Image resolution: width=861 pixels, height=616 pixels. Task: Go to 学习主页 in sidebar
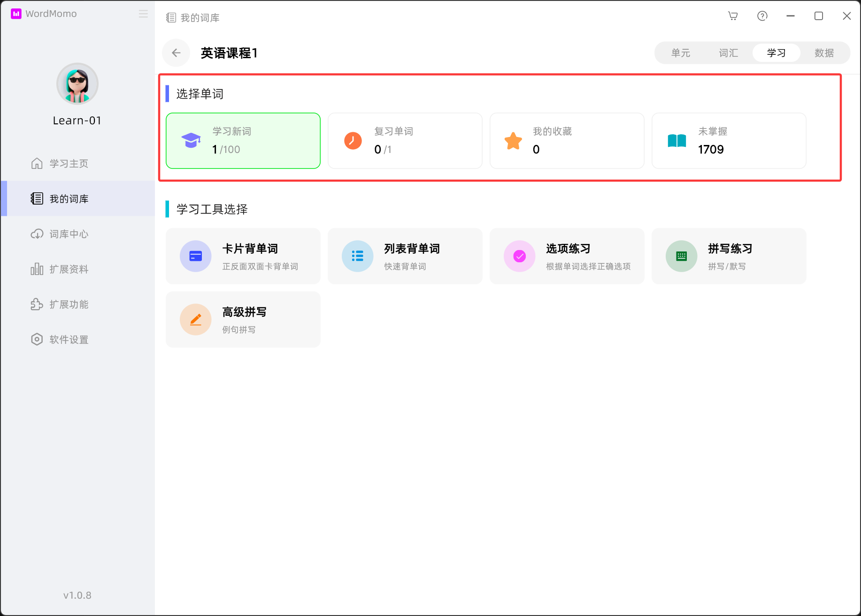[69, 164]
